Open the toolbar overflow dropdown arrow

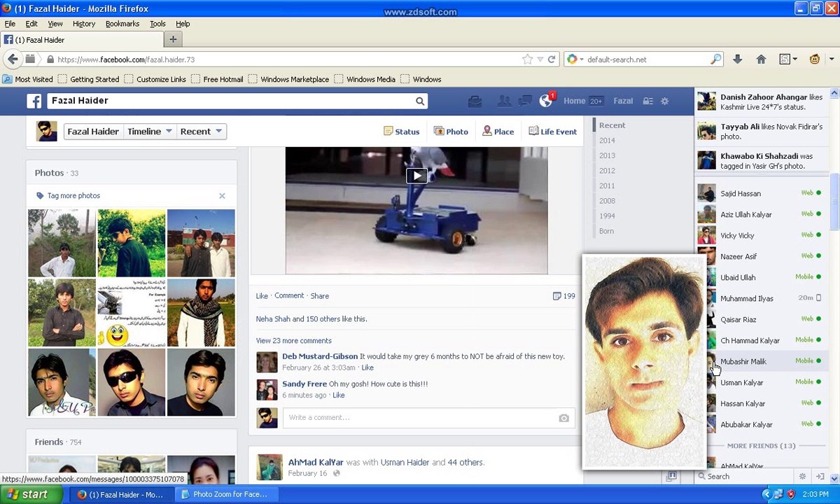click(832, 59)
